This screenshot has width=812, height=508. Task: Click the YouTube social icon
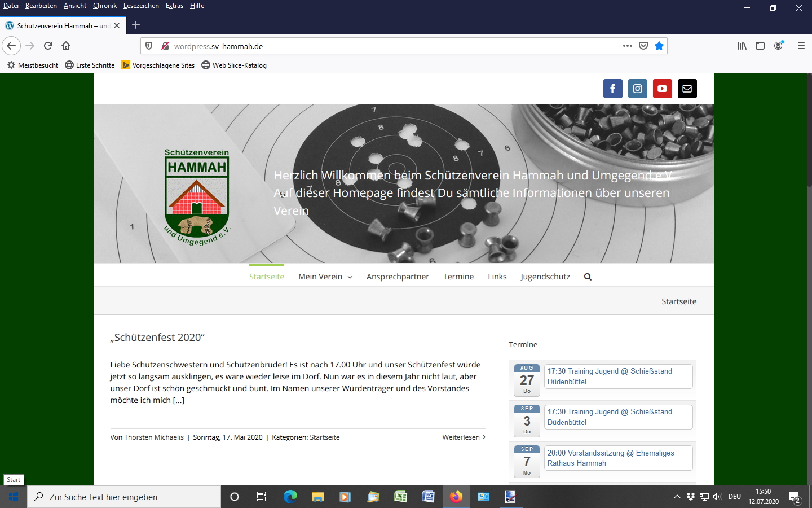(x=662, y=89)
